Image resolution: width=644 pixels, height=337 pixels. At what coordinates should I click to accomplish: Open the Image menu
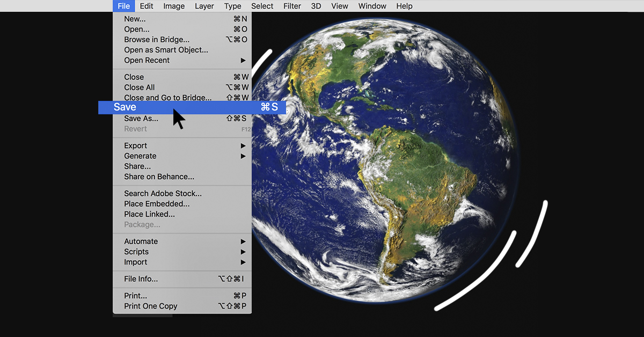tap(174, 6)
